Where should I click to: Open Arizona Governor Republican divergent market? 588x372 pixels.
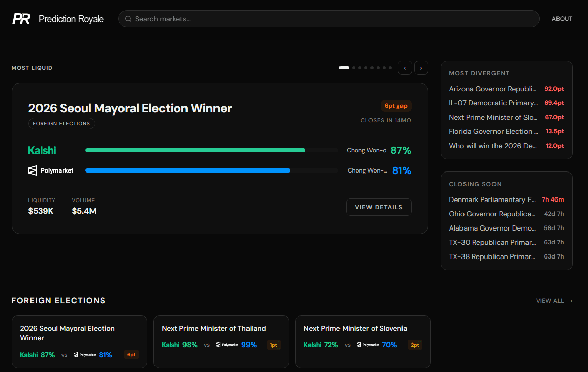click(x=492, y=89)
